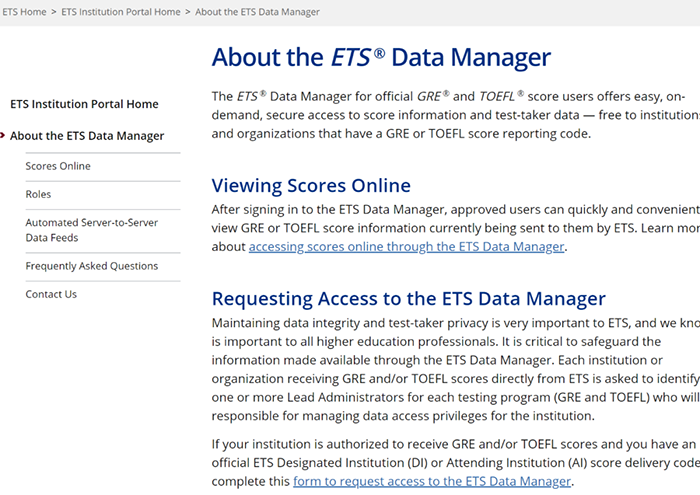Go to the Roles sidebar page
The width and height of the screenshot is (700, 495).
38,194
